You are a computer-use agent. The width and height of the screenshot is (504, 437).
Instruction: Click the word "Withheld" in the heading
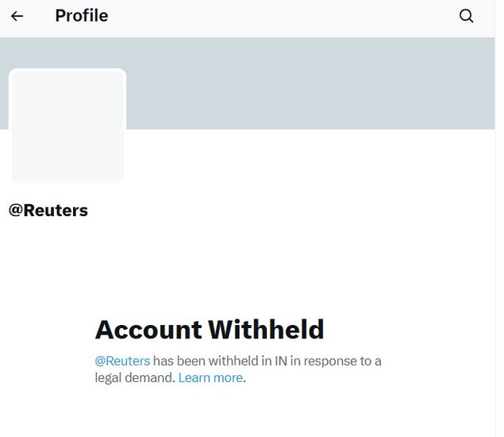tap(266, 329)
